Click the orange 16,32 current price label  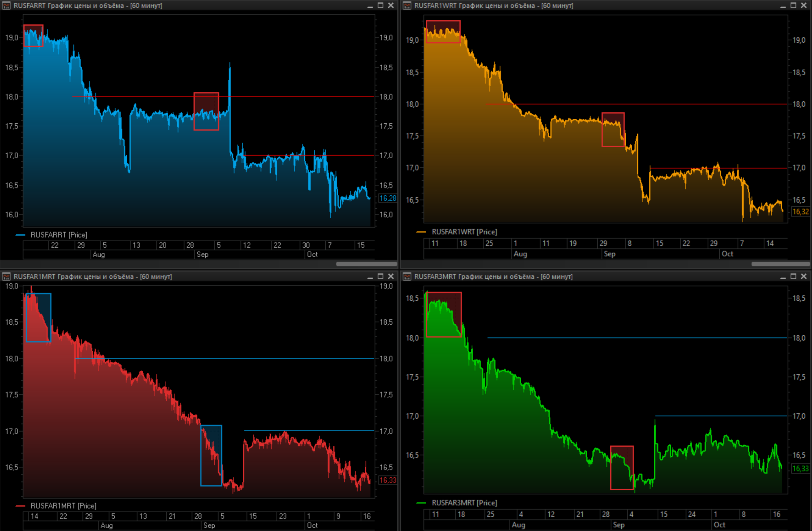tap(800, 212)
